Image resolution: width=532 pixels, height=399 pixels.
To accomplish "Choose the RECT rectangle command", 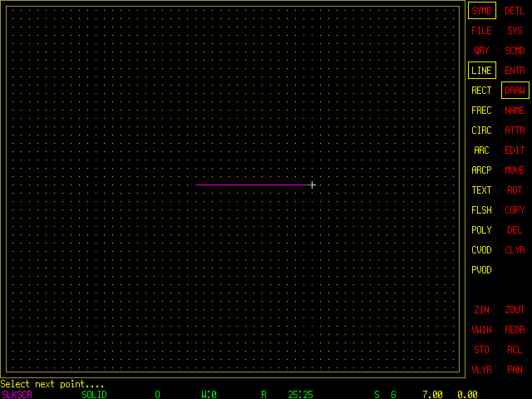I will [x=481, y=91].
